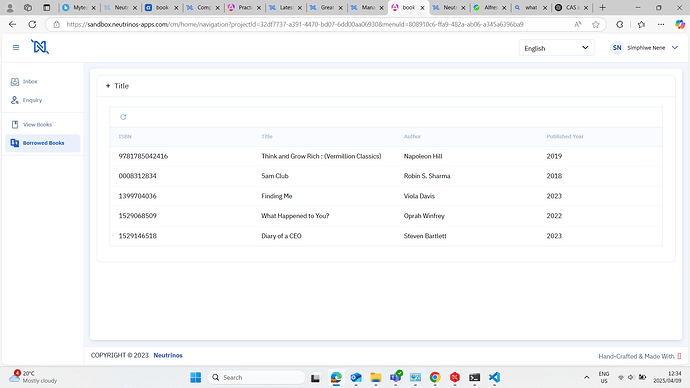The width and height of the screenshot is (690, 388).
Task: Click the Neutrinos N logo
Action: point(40,47)
